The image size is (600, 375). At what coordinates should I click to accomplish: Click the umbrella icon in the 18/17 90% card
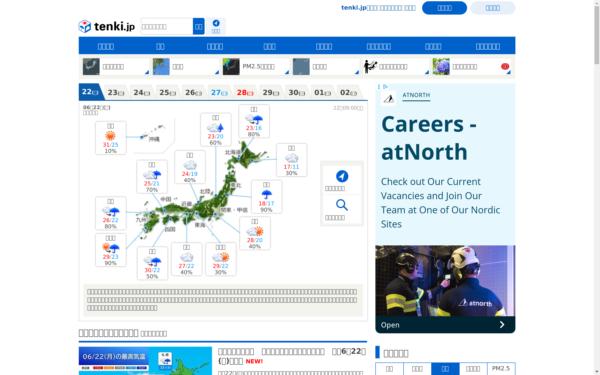pos(266,194)
